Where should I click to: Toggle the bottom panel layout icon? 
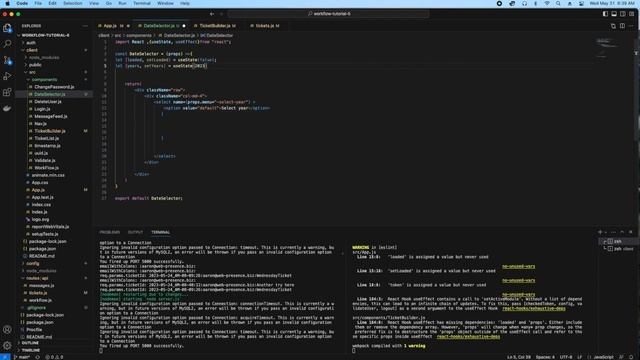point(614,14)
